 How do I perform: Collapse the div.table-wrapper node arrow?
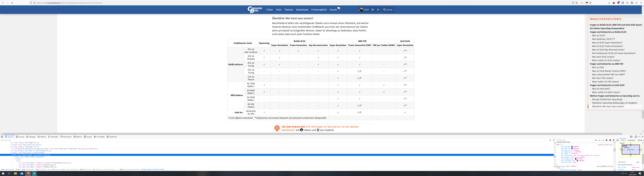[x=12, y=155]
